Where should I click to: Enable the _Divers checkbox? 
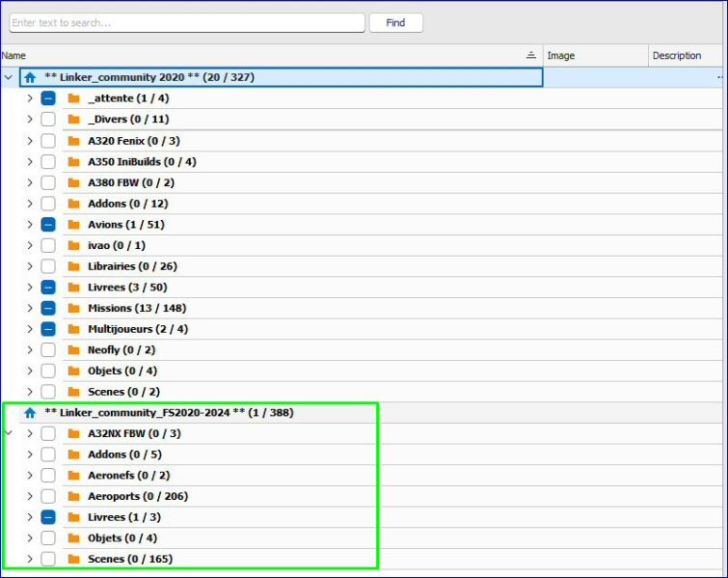[48, 120]
